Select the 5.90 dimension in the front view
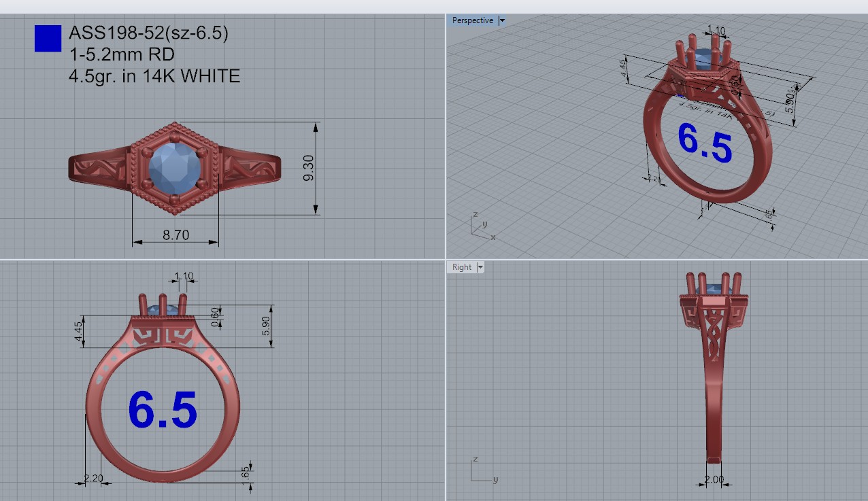The width and height of the screenshot is (868, 501). pos(266,326)
